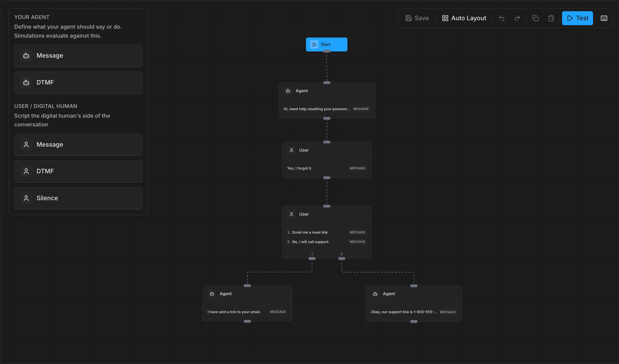Click the copy icon in toolbar
The width and height of the screenshot is (619, 364).
535,18
